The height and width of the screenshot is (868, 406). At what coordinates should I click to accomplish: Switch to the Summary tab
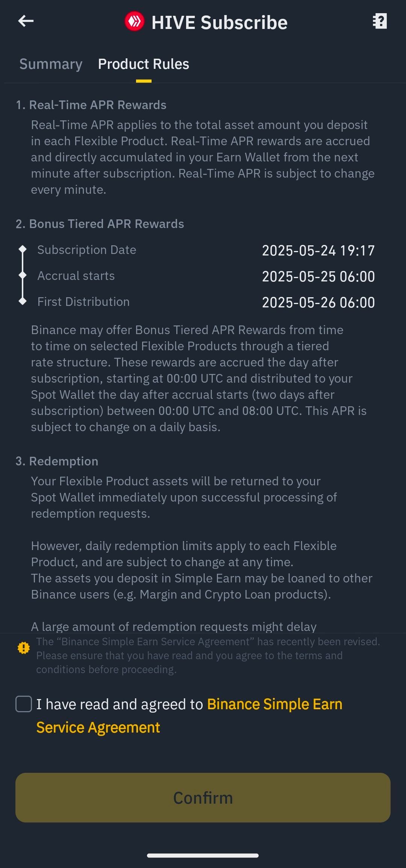click(x=51, y=64)
